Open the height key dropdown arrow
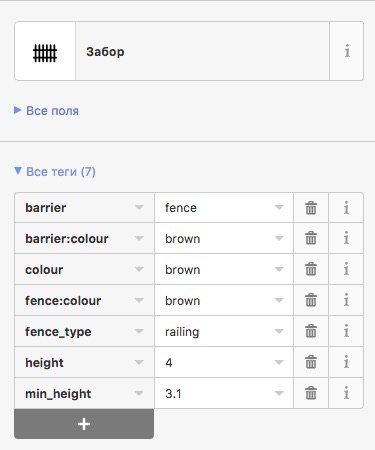 [139, 362]
